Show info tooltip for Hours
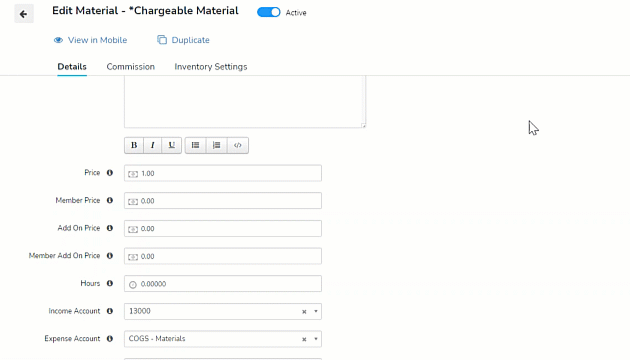 click(110, 283)
